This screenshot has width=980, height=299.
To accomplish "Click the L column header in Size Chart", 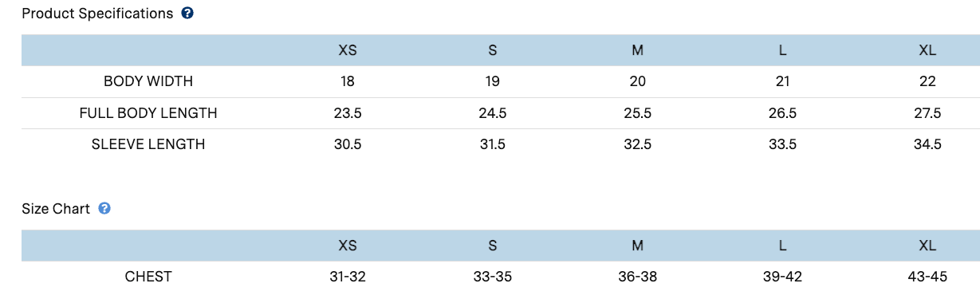I will pos(782,246).
